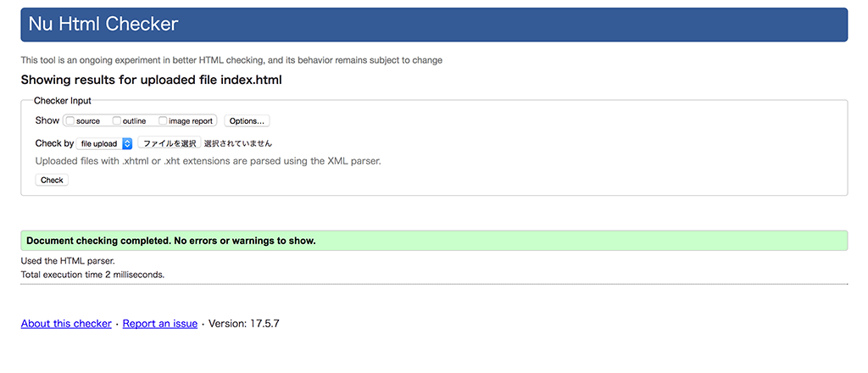
Task: Click the "source" label text
Action: (x=88, y=121)
